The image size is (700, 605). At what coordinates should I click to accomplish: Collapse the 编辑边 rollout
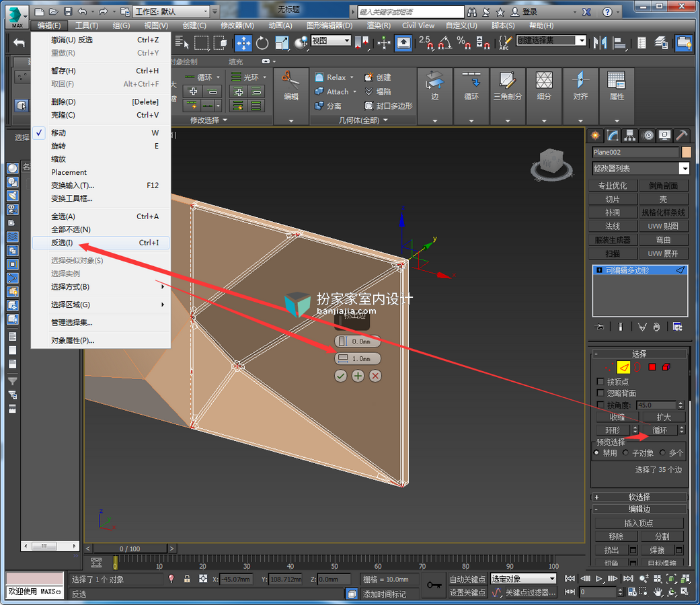pos(639,509)
